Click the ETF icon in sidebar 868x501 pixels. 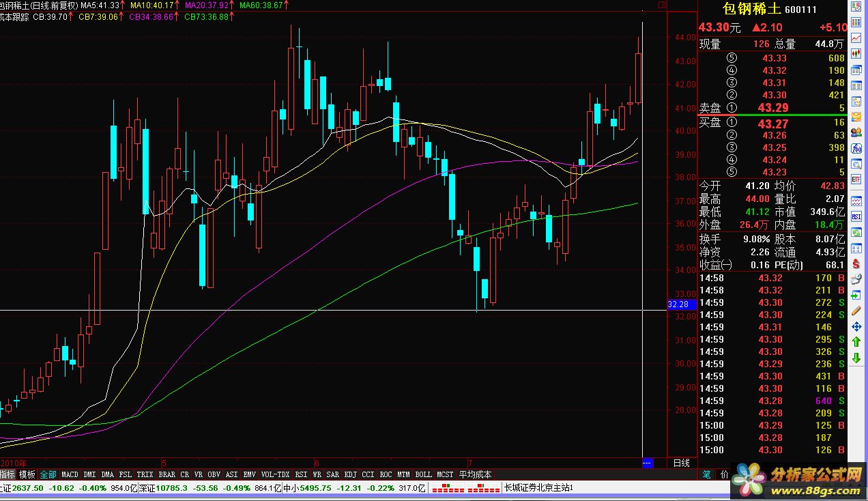pyautogui.click(x=856, y=180)
